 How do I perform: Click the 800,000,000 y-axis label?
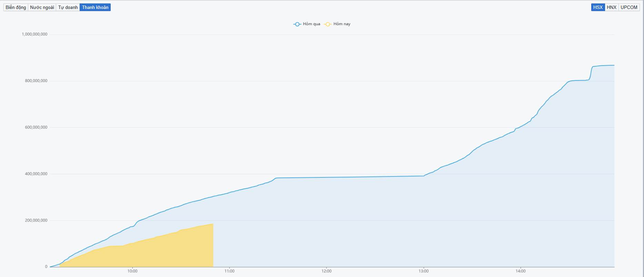[x=36, y=81]
